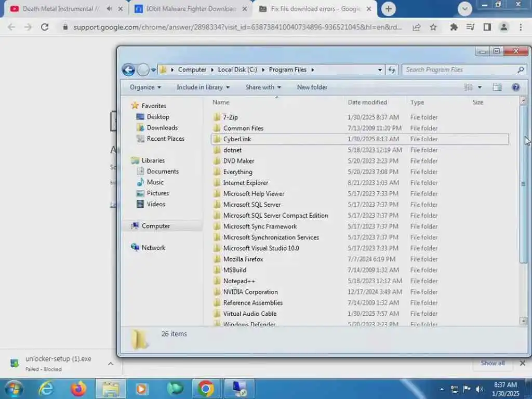Sort by the Date modified column

click(367, 102)
